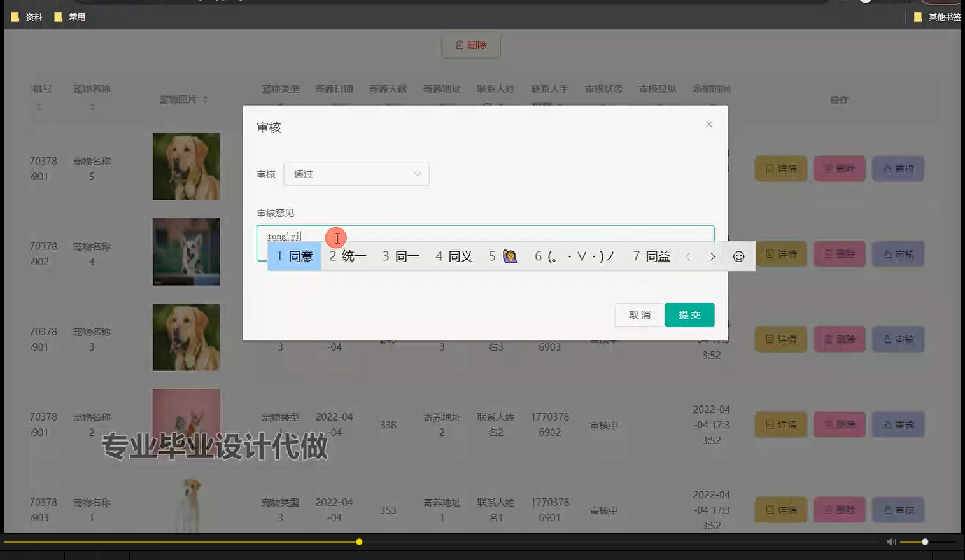This screenshot has width=965, height=560.
Task: Click the 详情 detail icon for 宠物名称5
Action: point(769,169)
